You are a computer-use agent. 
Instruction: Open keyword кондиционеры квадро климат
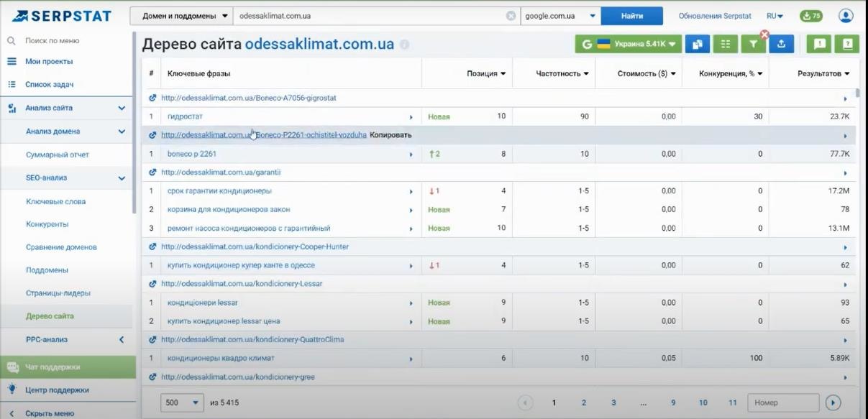click(x=221, y=358)
